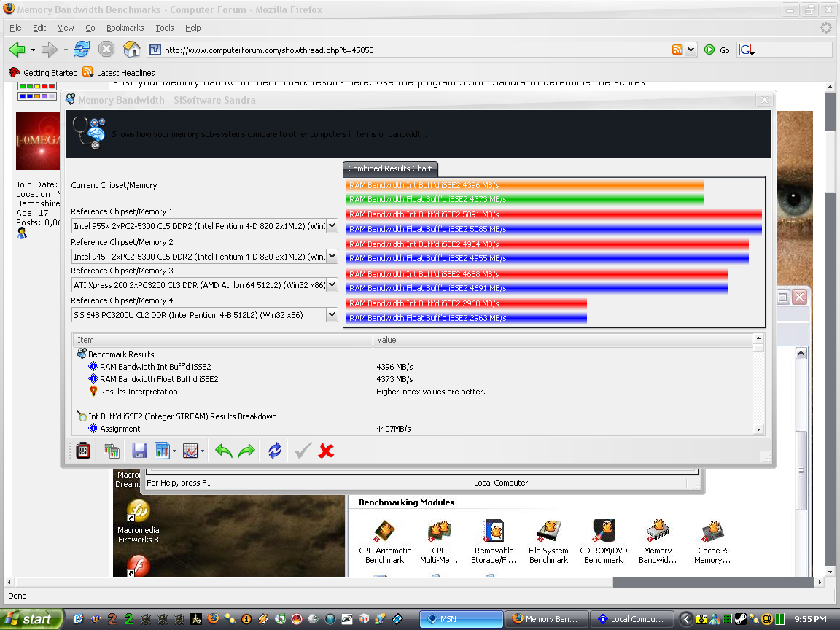Screen dimensions: 840x630
Task: Click the red X cancel icon
Action: click(327, 451)
